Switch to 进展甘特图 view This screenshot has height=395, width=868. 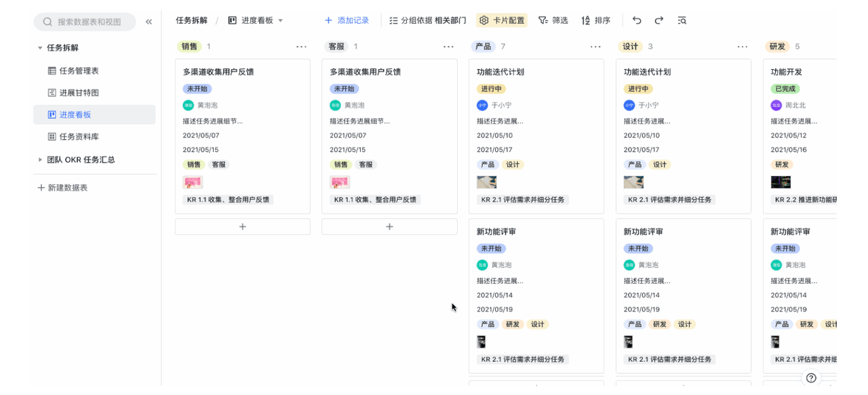point(79,93)
